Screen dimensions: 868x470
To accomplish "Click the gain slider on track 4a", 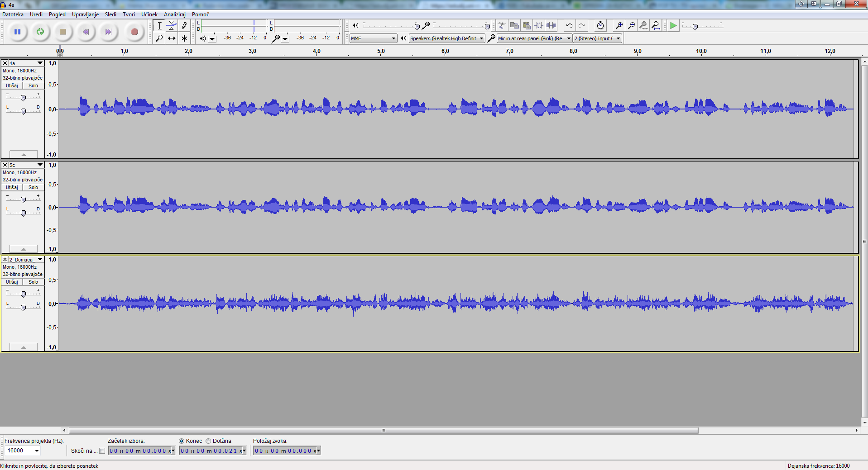I will click(x=23, y=98).
